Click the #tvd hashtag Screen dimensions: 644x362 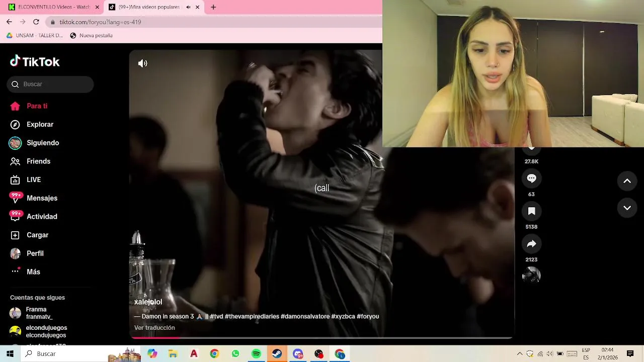click(x=216, y=316)
